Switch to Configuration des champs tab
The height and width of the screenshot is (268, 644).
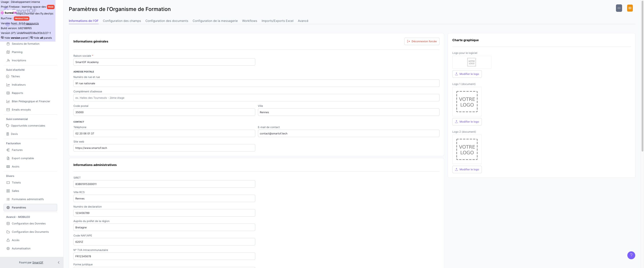(x=122, y=21)
